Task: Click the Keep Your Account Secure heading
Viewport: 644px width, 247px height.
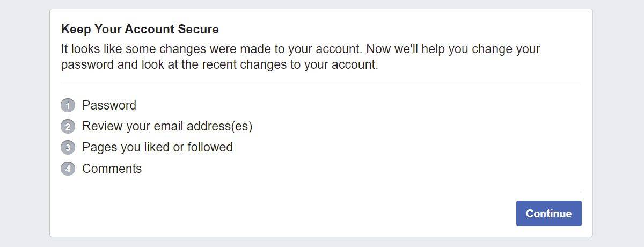Action: click(x=140, y=29)
